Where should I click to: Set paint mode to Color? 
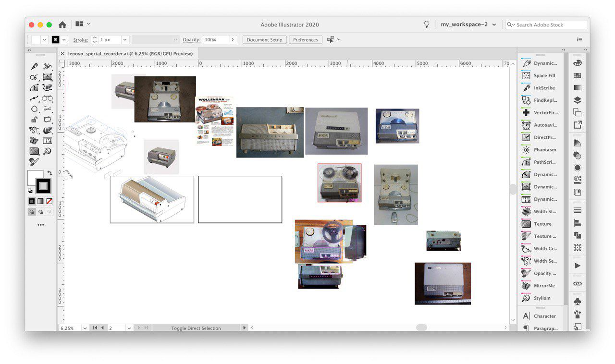point(32,201)
